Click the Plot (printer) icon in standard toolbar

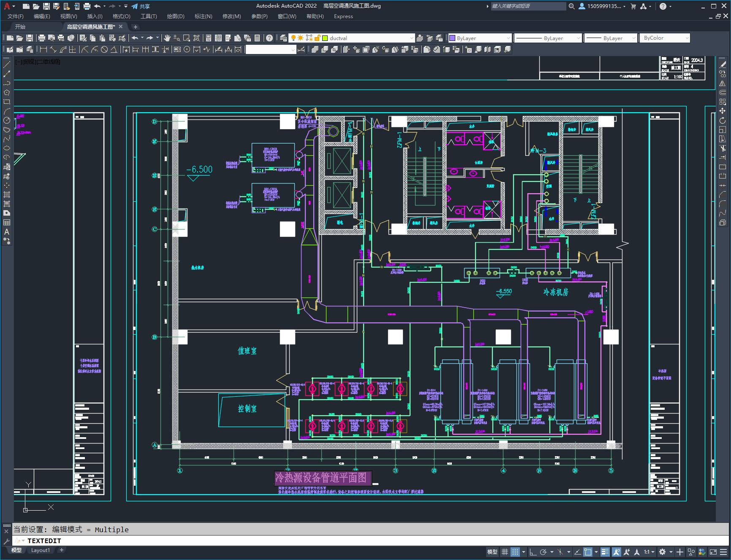coord(41,38)
